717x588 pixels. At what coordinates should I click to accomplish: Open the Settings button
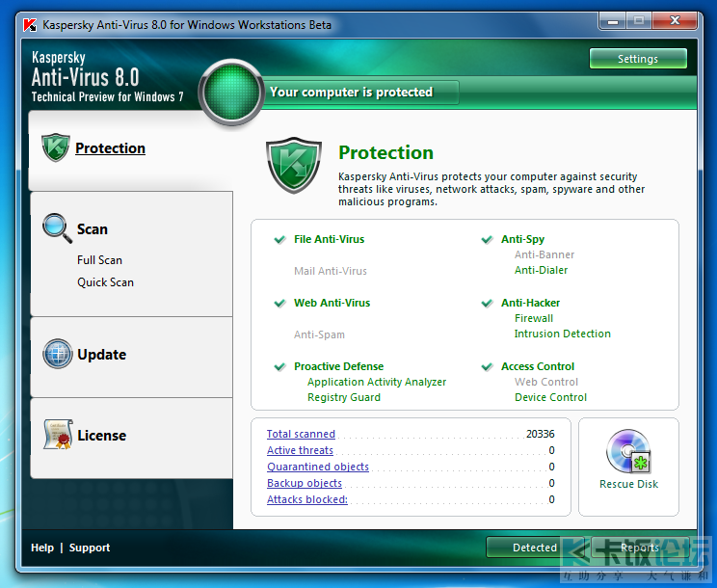[x=638, y=59]
